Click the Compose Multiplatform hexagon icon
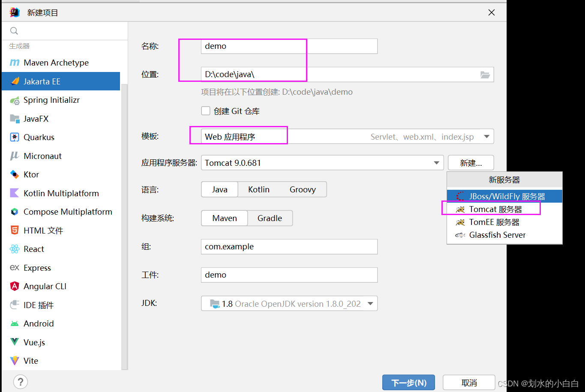585x392 pixels. 15,212
